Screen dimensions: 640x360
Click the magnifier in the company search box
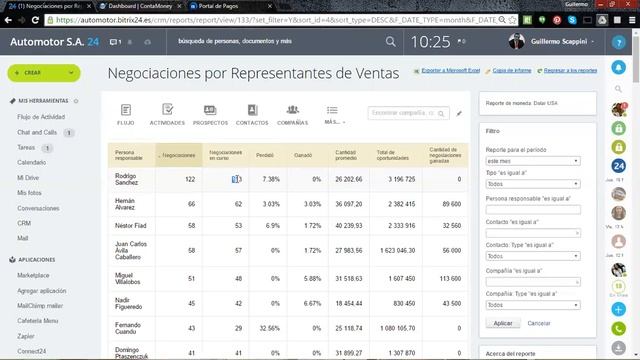[x=441, y=113]
